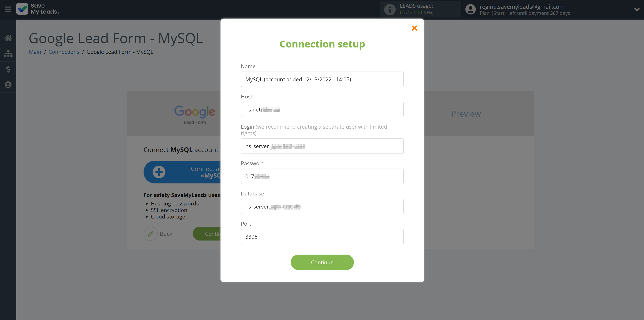The width and height of the screenshot is (644, 320).
Task: Click the Name input field
Action: [322, 79]
